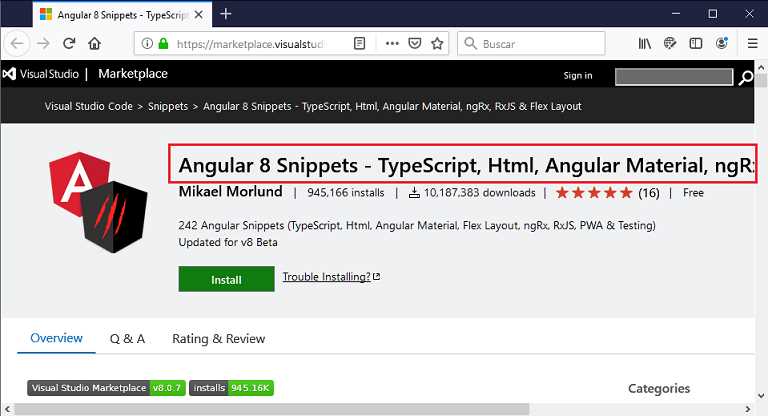Screen dimensions: 768x416
Task: Go back with the browser back arrow
Action: [x=17, y=44]
